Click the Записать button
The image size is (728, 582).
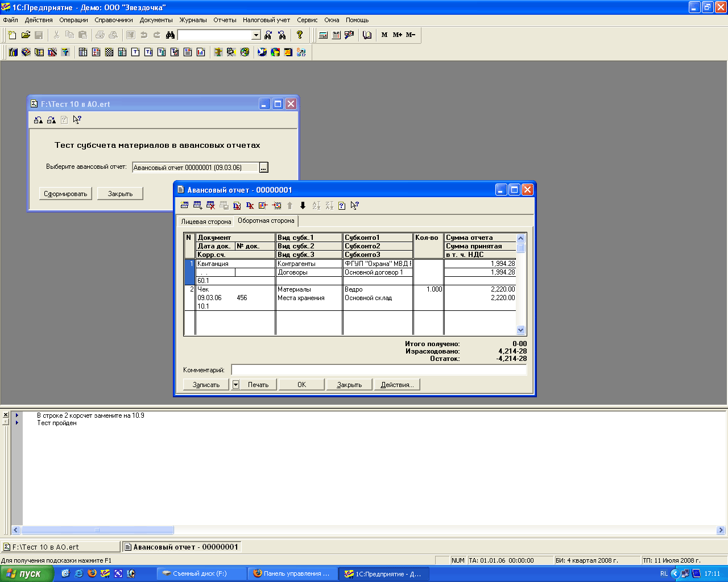[x=206, y=385]
